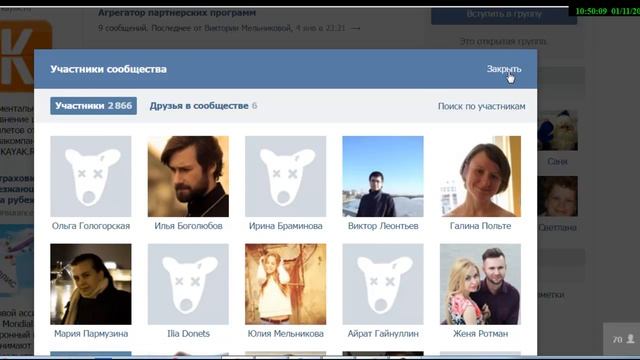Open Поиск по участникам search link
Screen dimensions: 640x360
pyautogui.click(x=482, y=106)
